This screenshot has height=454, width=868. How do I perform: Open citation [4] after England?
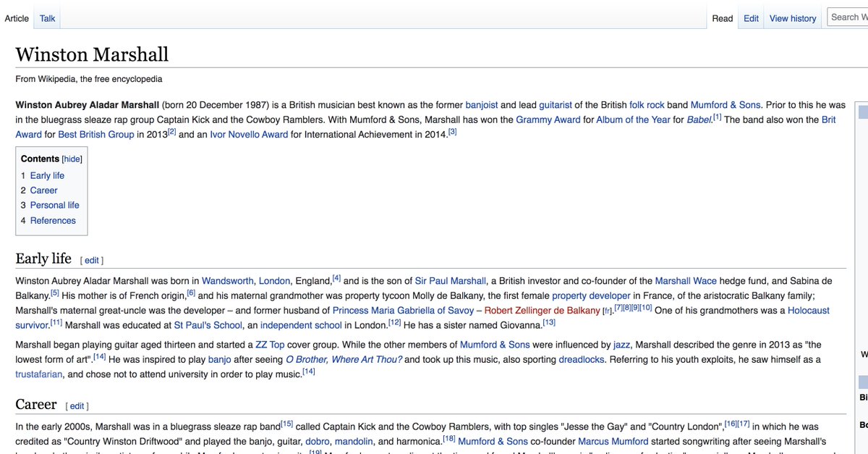(336, 279)
